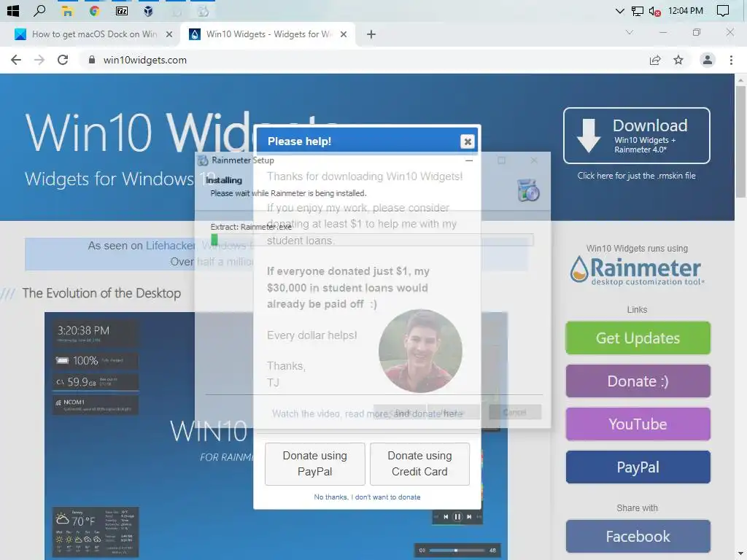Click No thanks, I don't want to donate
The width and height of the screenshot is (747, 560).
pos(367,497)
